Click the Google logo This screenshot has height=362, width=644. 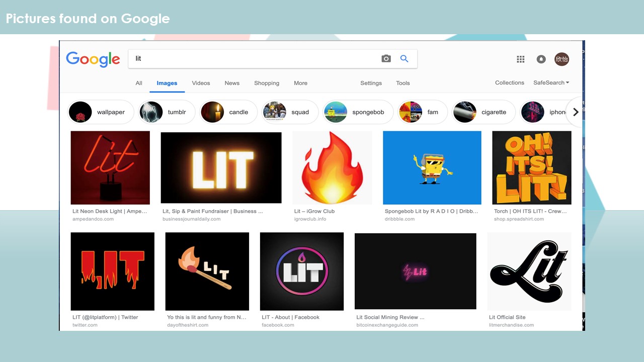[93, 59]
